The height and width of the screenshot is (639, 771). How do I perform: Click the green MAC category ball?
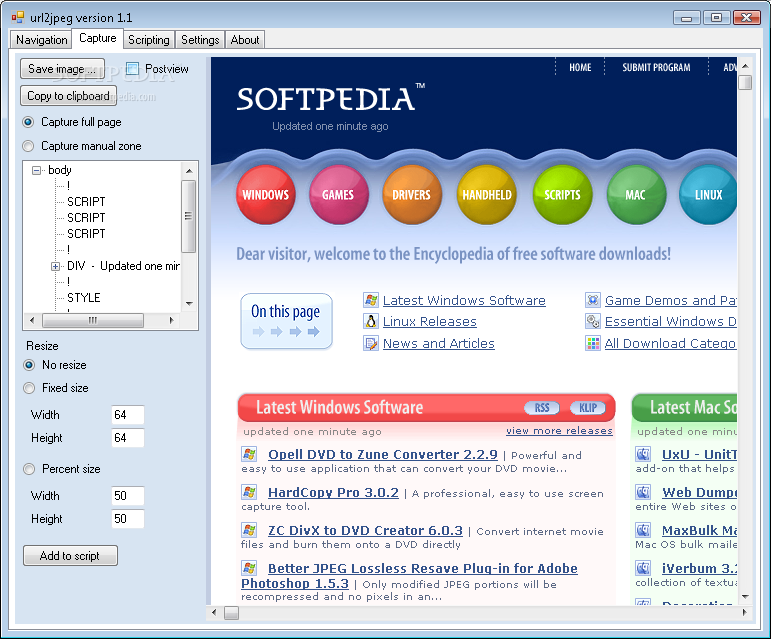point(636,195)
